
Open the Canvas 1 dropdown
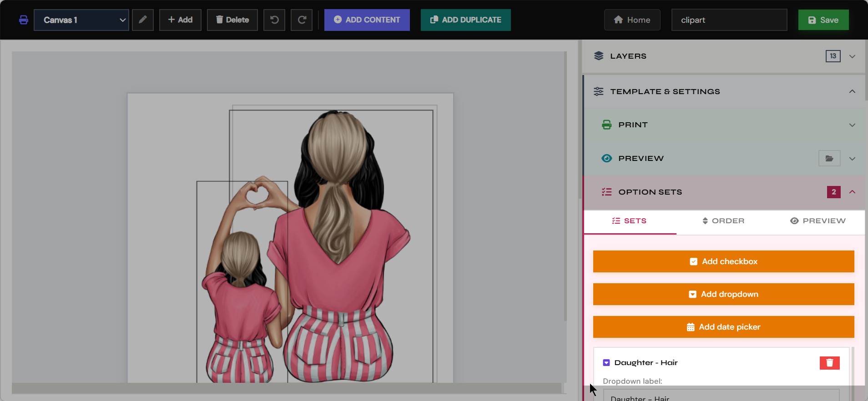pos(81,20)
